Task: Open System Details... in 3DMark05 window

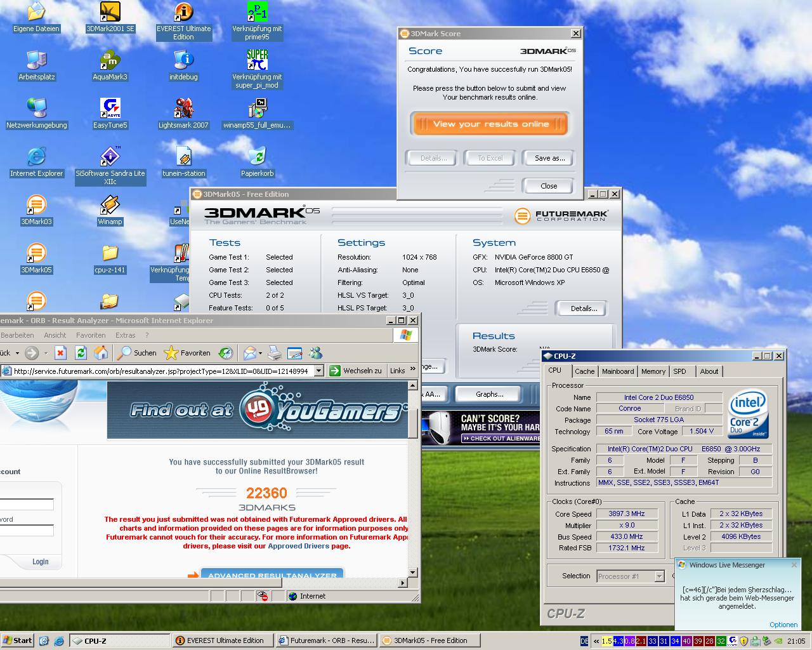Action: click(x=584, y=308)
